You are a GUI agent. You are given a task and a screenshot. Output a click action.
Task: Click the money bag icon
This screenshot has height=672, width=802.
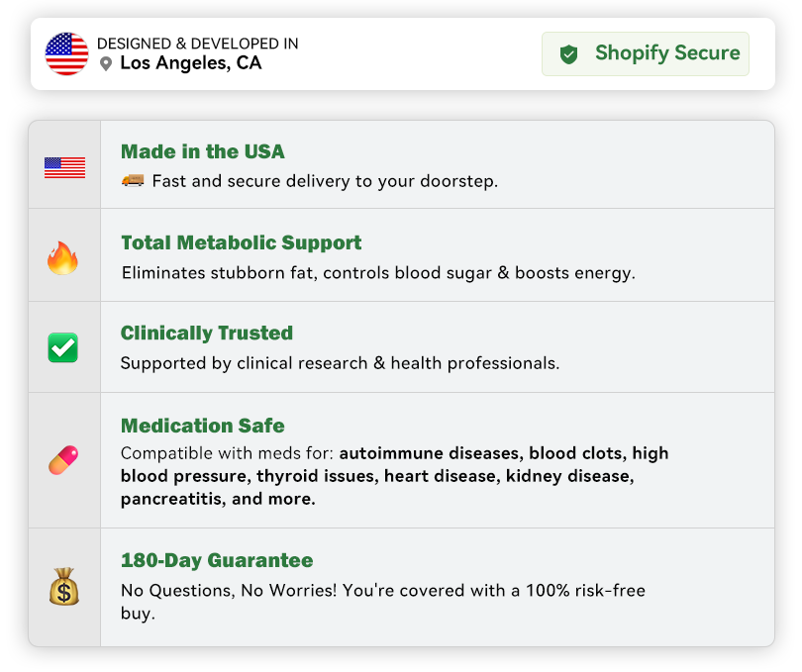click(63, 587)
